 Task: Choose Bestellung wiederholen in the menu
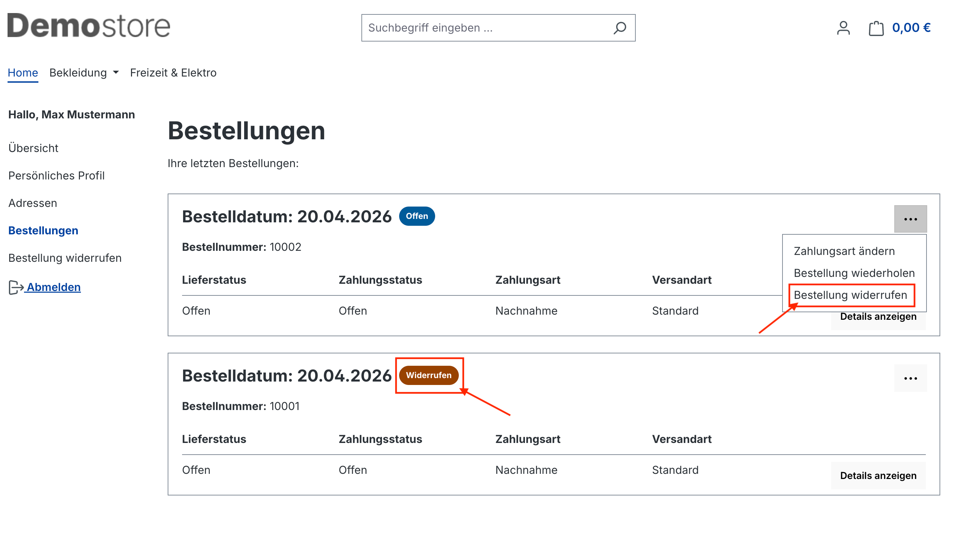coord(854,273)
